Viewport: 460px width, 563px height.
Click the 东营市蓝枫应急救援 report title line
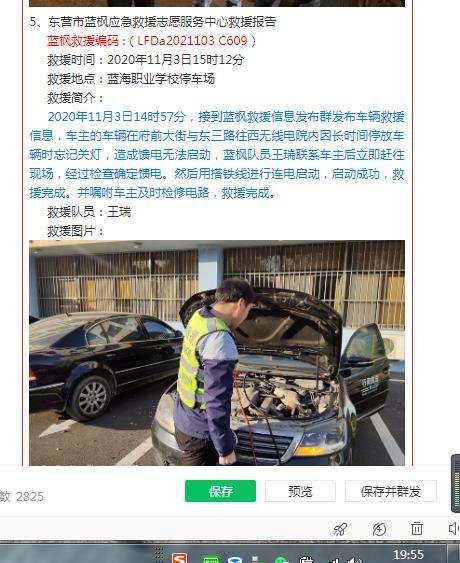coord(153,22)
